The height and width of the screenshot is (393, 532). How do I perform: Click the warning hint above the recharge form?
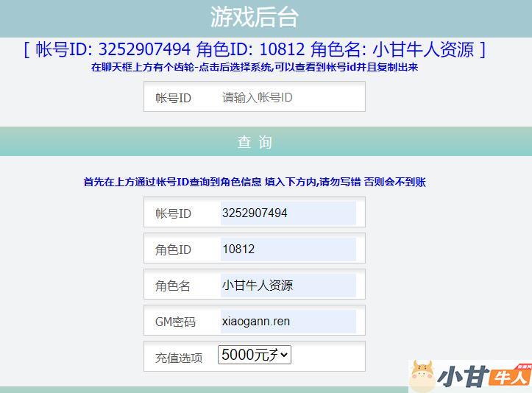pyautogui.click(x=255, y=182)
